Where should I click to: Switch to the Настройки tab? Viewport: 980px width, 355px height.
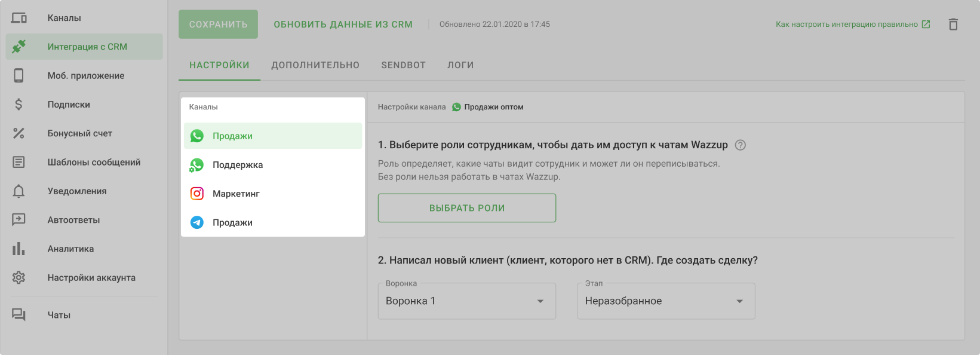pos(219,65)
